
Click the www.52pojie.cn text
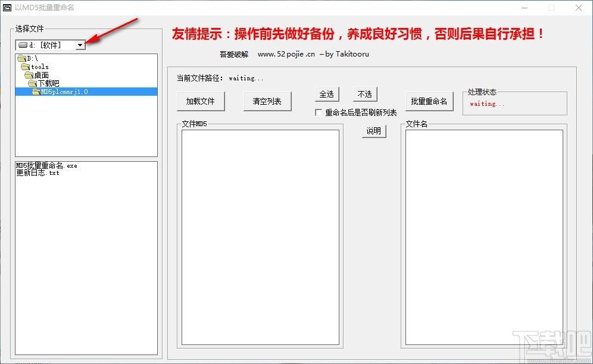286,54
